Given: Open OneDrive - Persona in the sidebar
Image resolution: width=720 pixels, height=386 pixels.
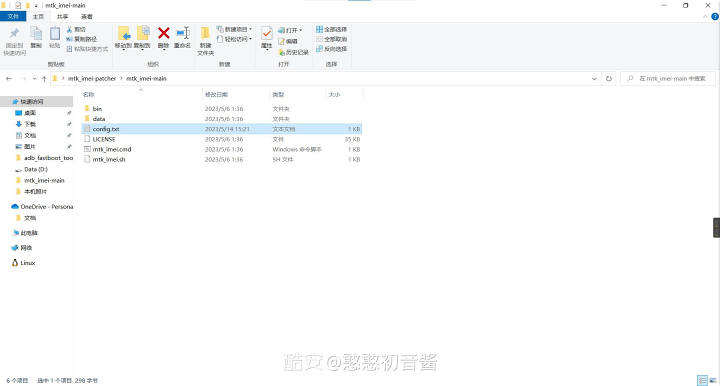Looking at the screenshot, I should point(42,207).
